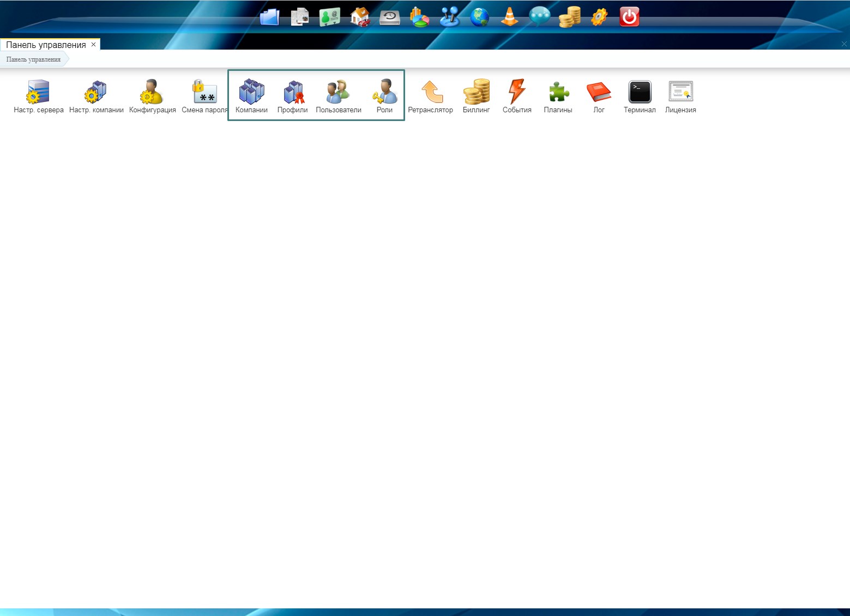Click the blue folder icon in top toolbar
The width and height of the screenshot is (850, 616).
click(x=269, y=17)
